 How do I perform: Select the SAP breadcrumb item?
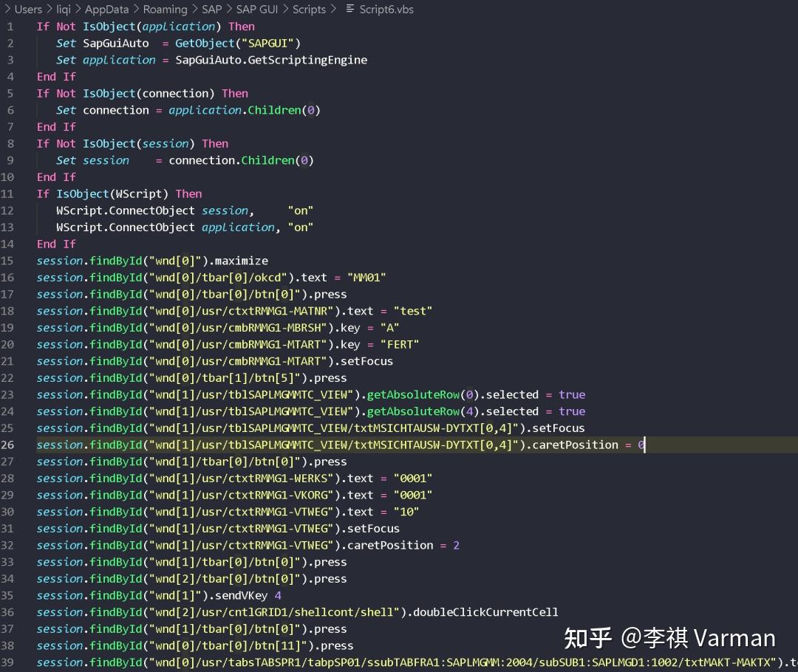click(211, 9)
